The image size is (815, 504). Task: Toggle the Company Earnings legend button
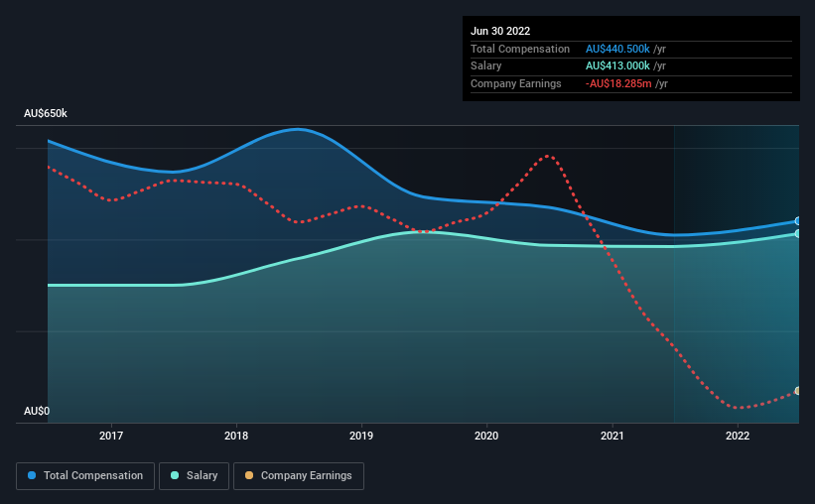(x=299, y=476)
